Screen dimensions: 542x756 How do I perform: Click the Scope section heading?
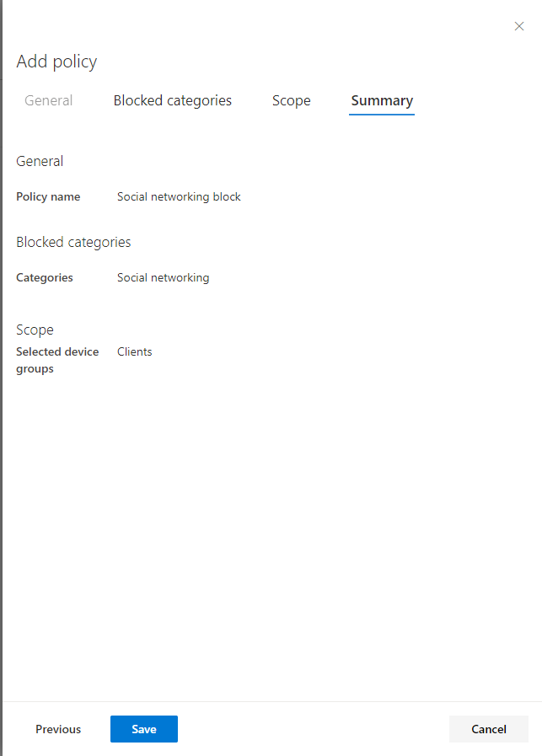point(35,330)
